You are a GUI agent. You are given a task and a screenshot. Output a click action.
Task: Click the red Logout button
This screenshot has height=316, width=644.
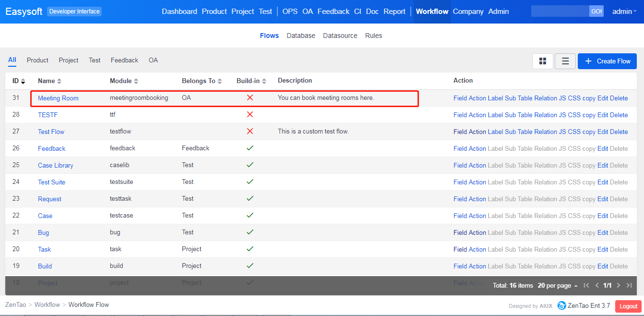(628, 306)
